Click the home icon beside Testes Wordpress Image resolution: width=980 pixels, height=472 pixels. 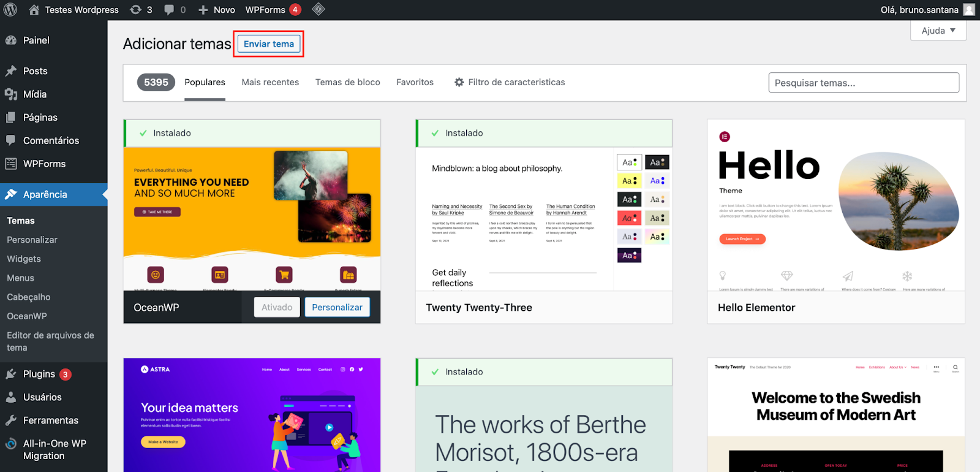[x=34, y=10]
